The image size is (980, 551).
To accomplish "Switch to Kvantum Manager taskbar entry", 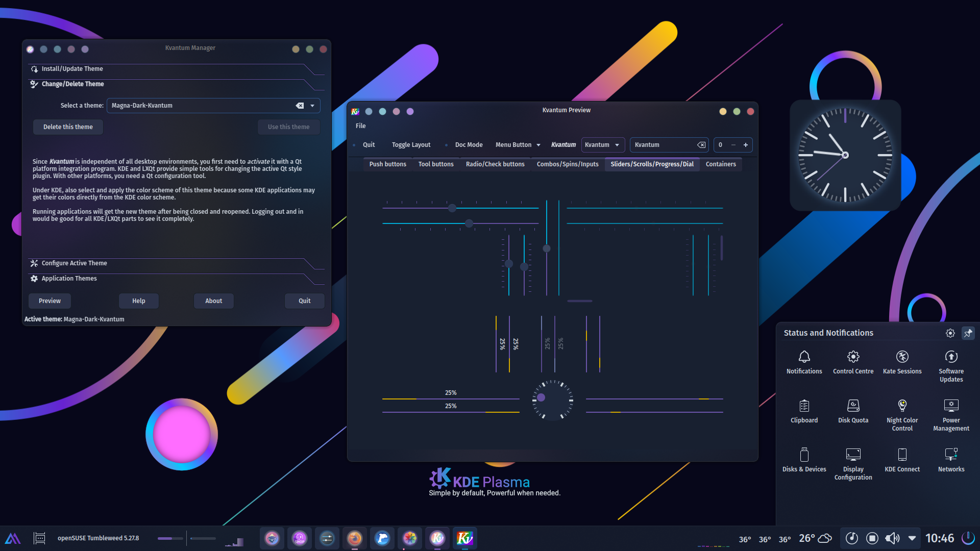I will (437, 538).
